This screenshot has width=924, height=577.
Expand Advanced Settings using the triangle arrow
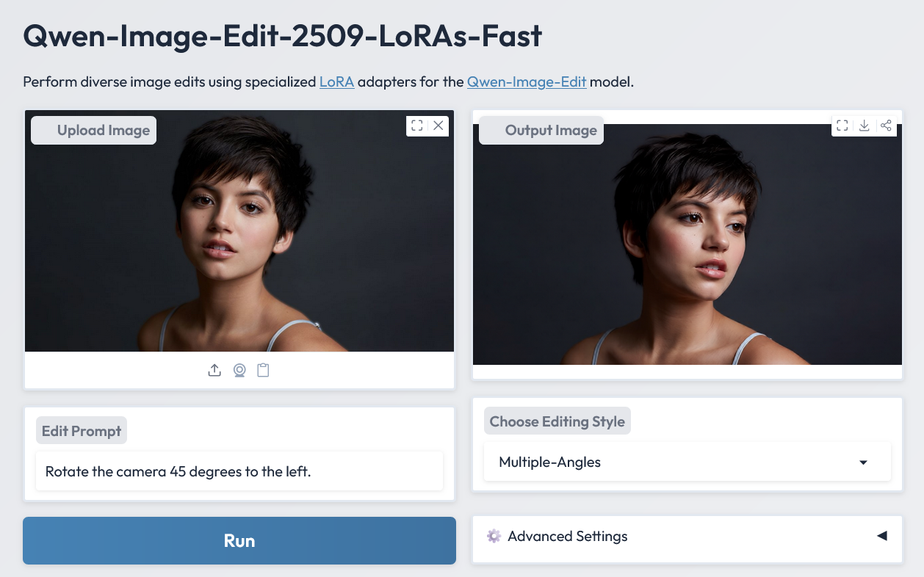click(x=882, y=536)
